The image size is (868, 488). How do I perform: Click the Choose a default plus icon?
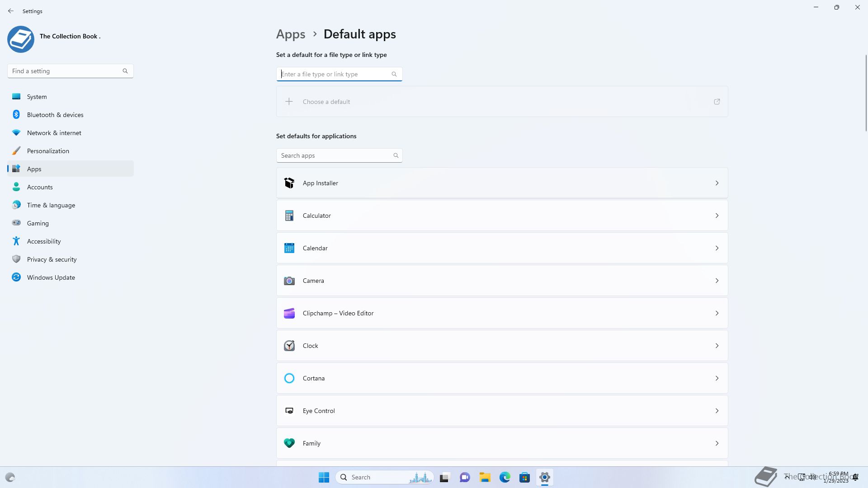289,102
